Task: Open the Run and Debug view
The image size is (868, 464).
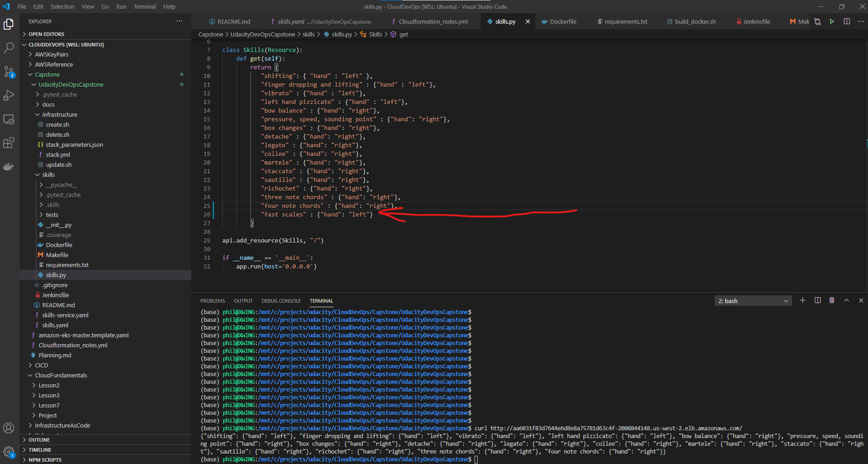Action: [x=9, y=95]
